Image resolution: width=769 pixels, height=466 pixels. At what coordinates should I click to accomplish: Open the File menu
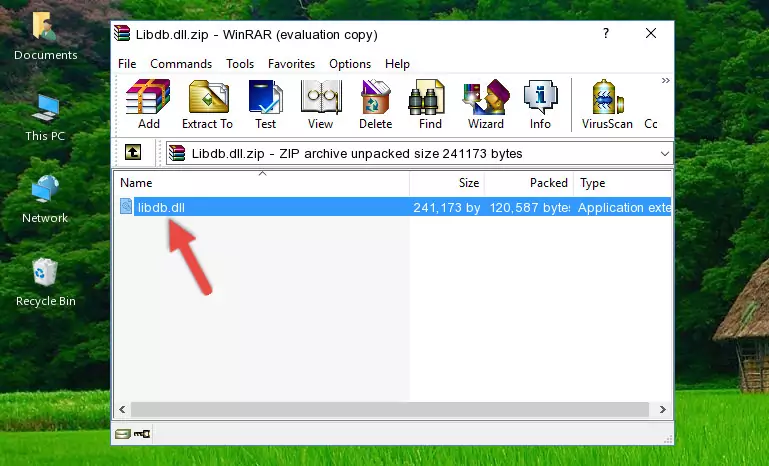127,64
